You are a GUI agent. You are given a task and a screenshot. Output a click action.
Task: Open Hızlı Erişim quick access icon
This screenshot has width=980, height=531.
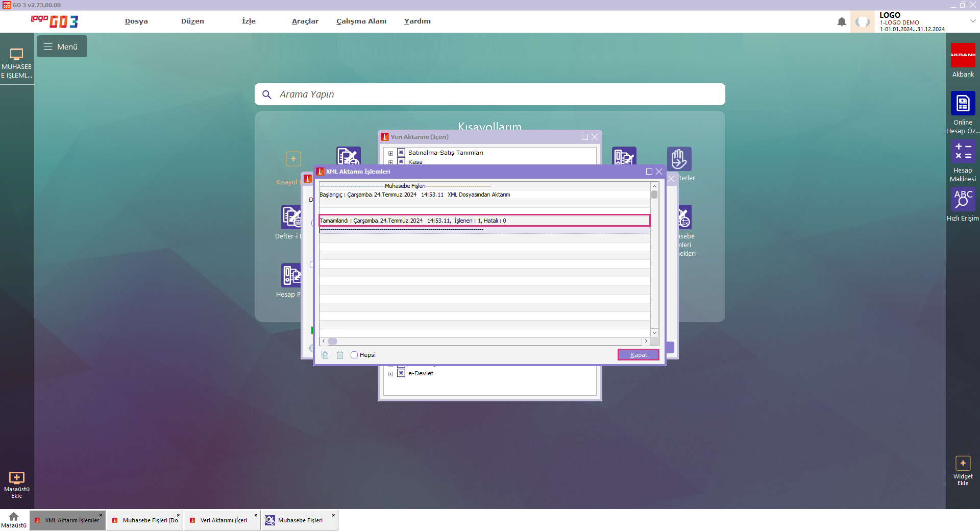(963, 199)
